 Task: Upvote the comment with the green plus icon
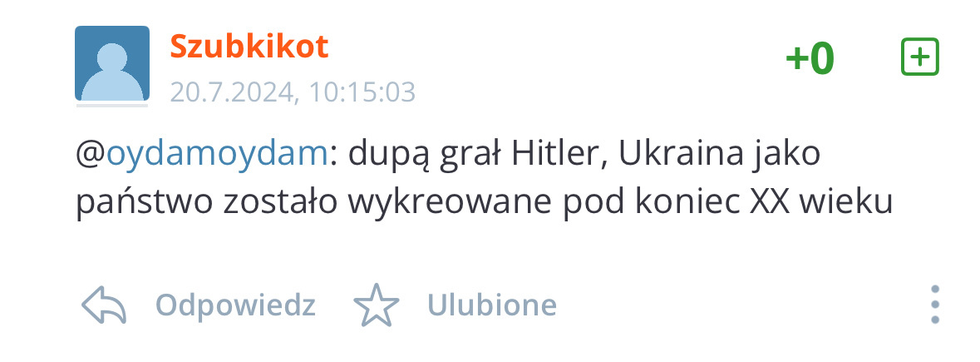tap(919, 57)
